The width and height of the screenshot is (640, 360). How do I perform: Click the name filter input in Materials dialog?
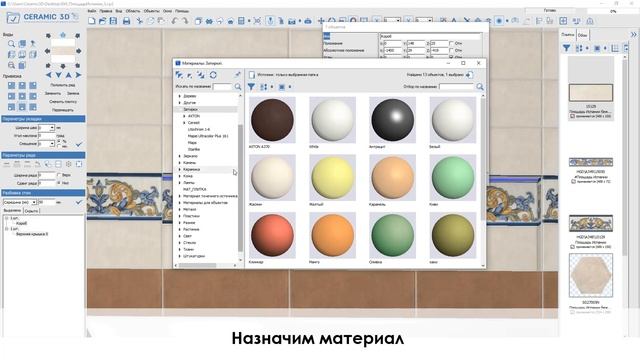click(456, 87)
